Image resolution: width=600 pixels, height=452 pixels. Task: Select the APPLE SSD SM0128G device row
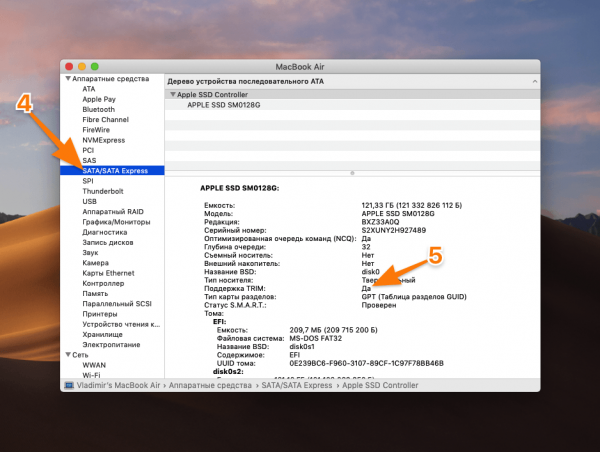352,105
